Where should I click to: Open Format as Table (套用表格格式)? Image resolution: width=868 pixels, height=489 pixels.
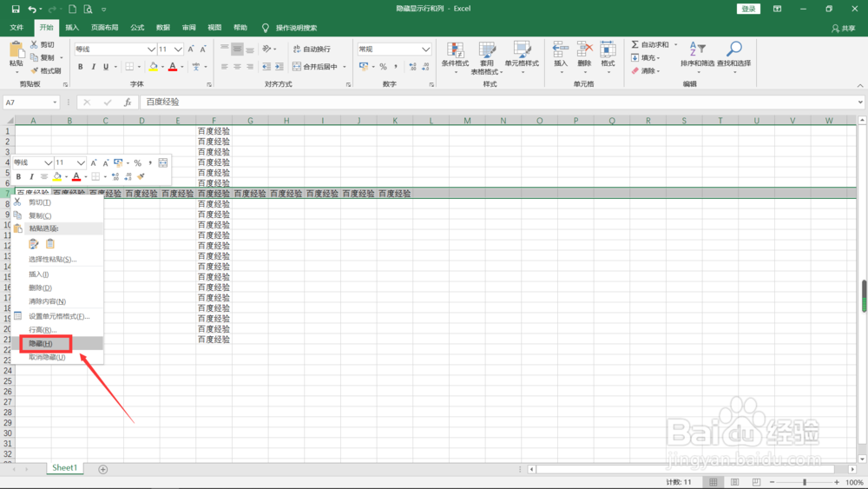point(487,58)
